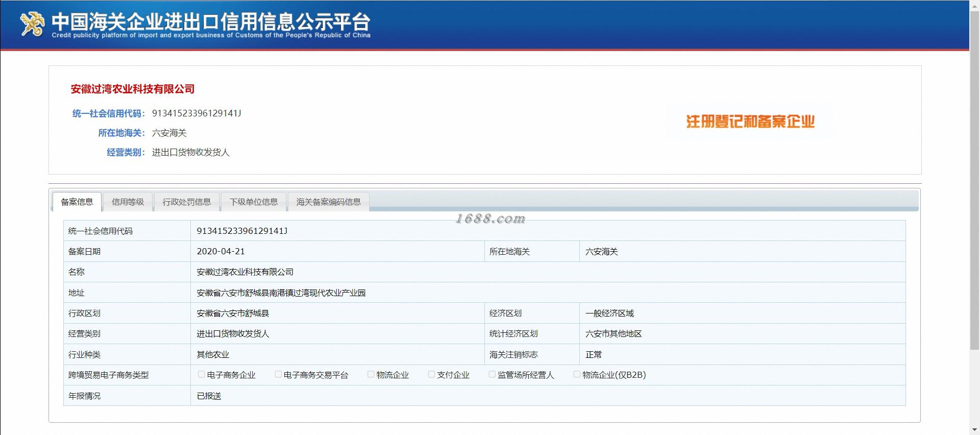Go to the 海关备案编码信息 tab

coord(329,202)
